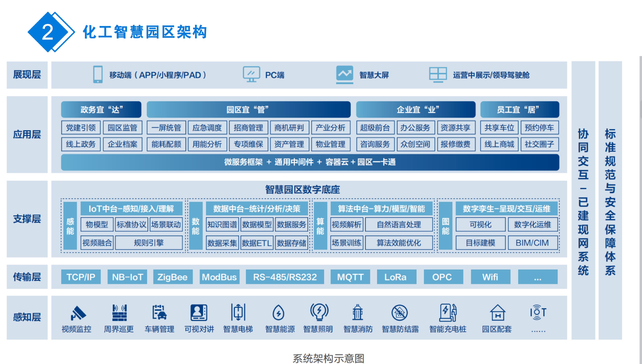Click the 应用层 layer label
The height and width of the screenshot is (364, 642).
(27, 134)
